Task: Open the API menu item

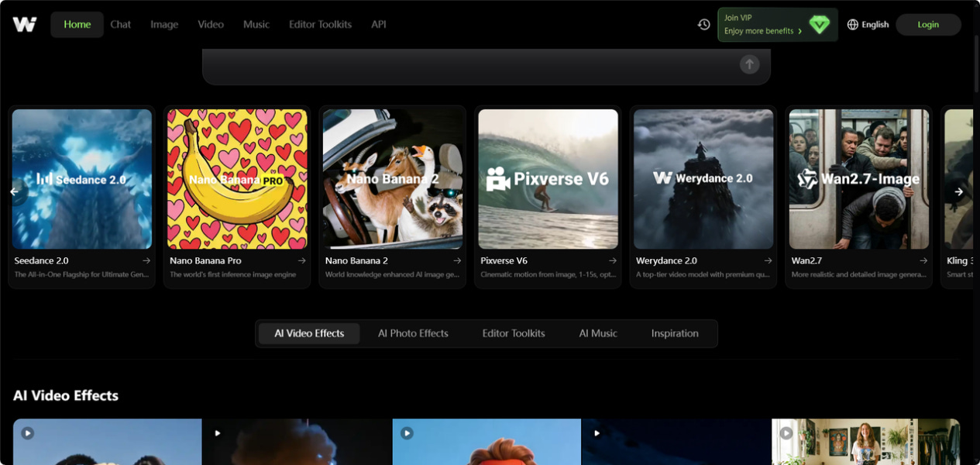Action: click(x=379, y=25)
